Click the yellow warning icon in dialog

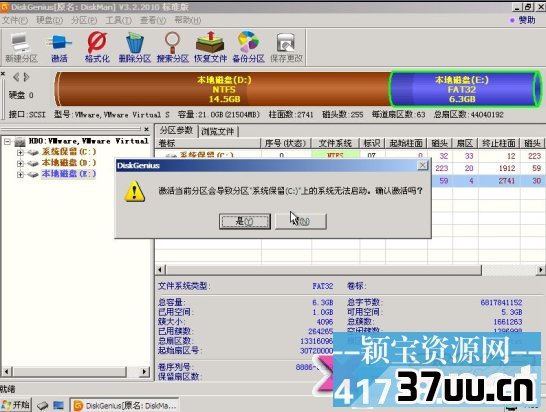pos(134,191)
